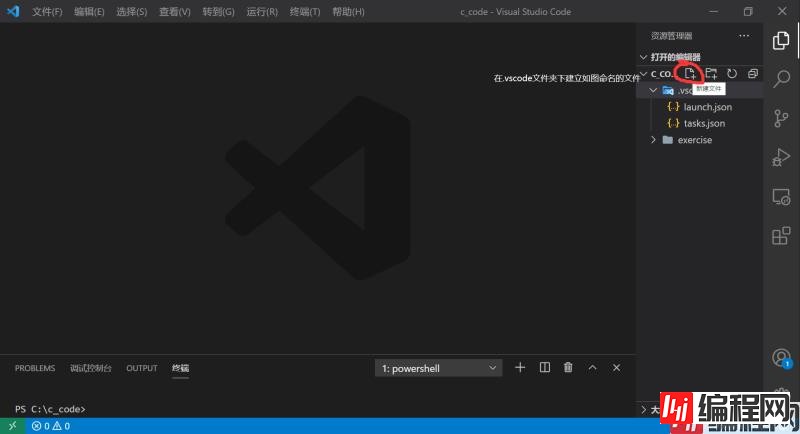Open the Remote Explorer view
The height and width of the screenshot is (434, 800).
click(x=781, y=196)
